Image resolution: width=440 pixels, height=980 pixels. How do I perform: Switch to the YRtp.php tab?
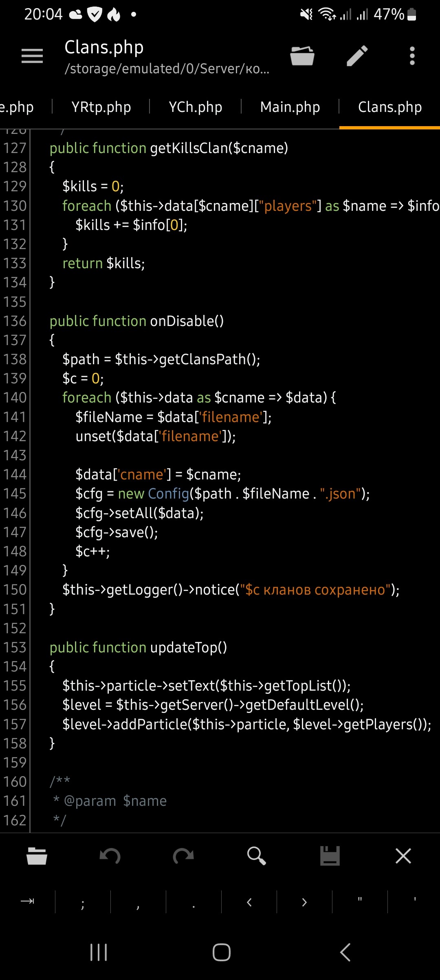point(101,107)
